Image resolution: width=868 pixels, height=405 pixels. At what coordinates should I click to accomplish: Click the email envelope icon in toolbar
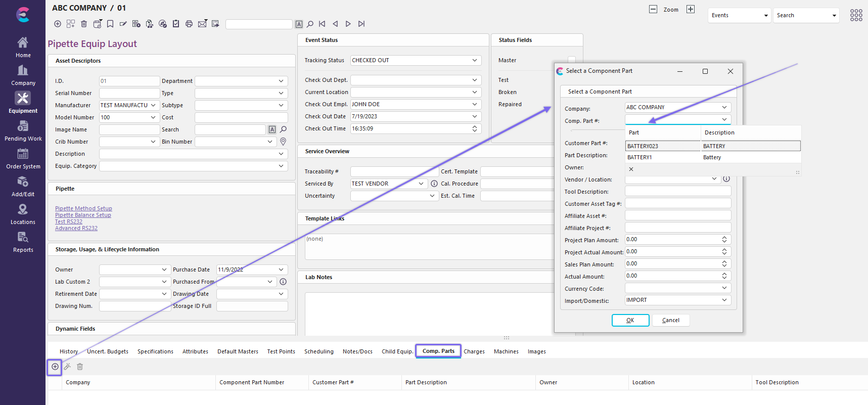click(x=202, y=24)
